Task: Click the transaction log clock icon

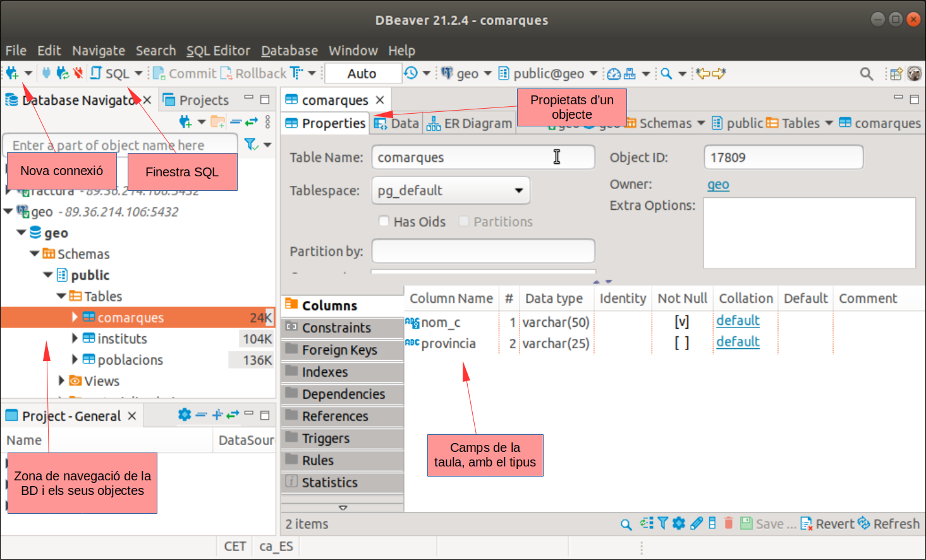Action: (x=411, y=73)
